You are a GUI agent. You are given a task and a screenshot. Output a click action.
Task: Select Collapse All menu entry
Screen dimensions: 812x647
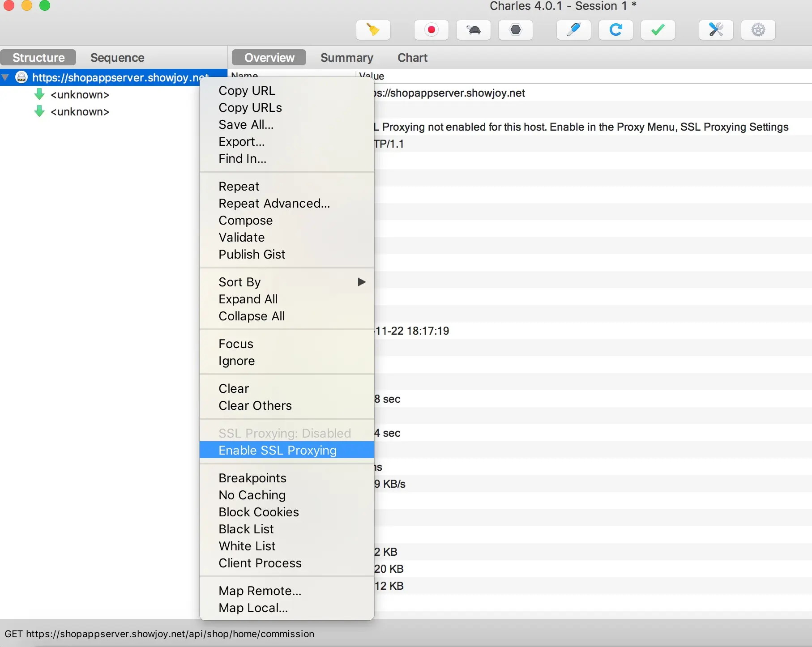point(287,316)
